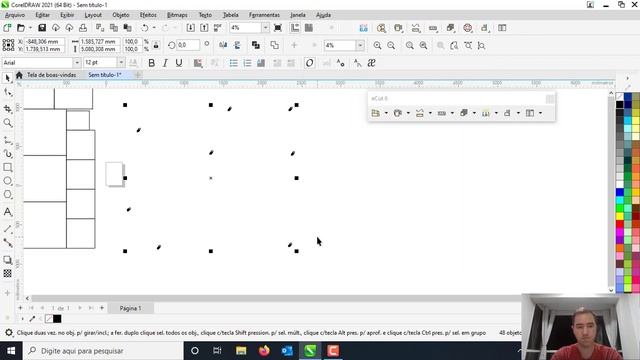640x360 pixels.
Task: Print the document
Action: point(83,28)
